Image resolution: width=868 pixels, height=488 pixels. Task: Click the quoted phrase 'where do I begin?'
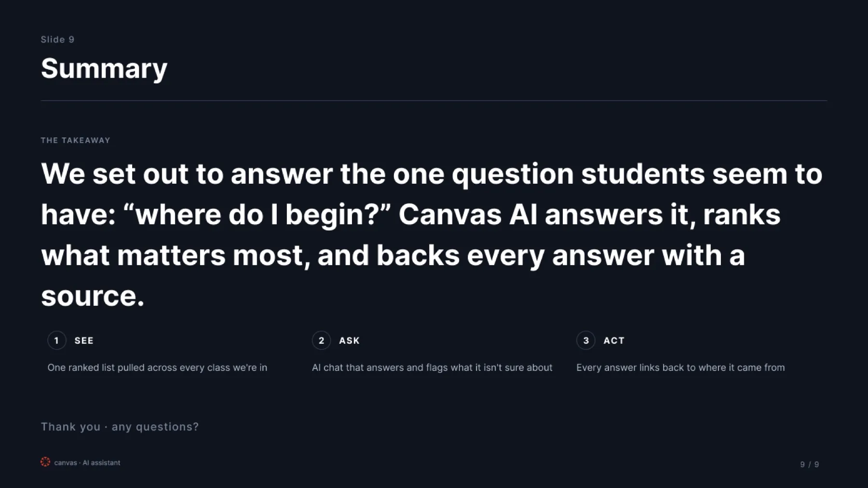tap(257, 215)
